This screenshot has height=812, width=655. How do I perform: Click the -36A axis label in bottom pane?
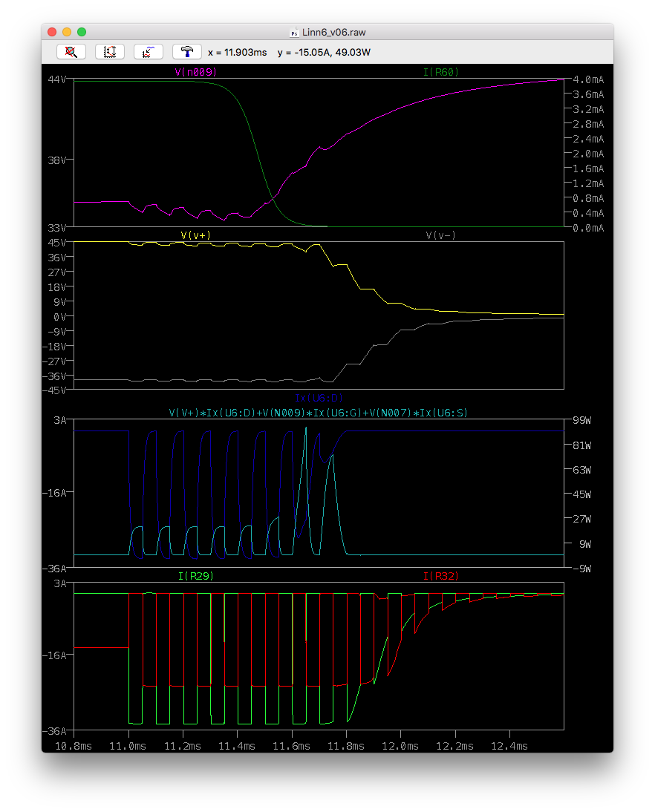(x=54, y=731)
